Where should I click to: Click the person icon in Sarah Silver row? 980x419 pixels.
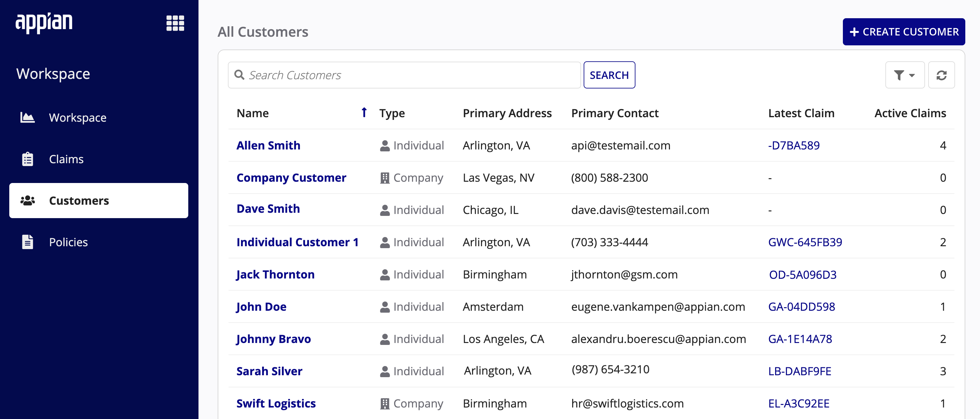[385, 372]
